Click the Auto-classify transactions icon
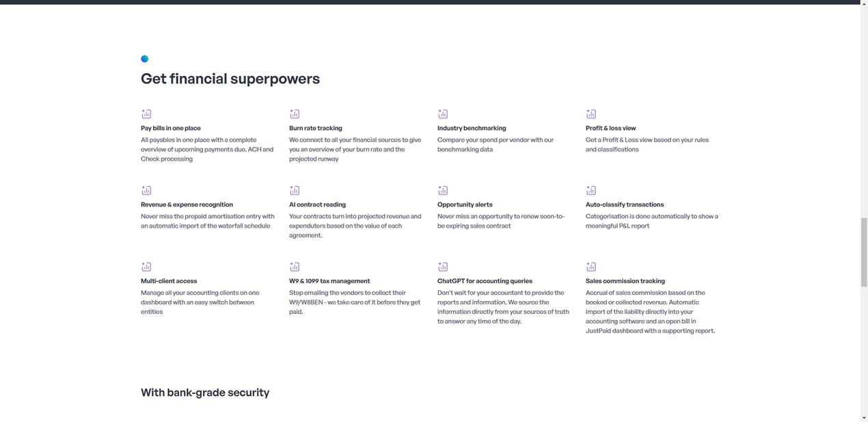Viewport: 868px width, 422px height. tap(591, 190)
